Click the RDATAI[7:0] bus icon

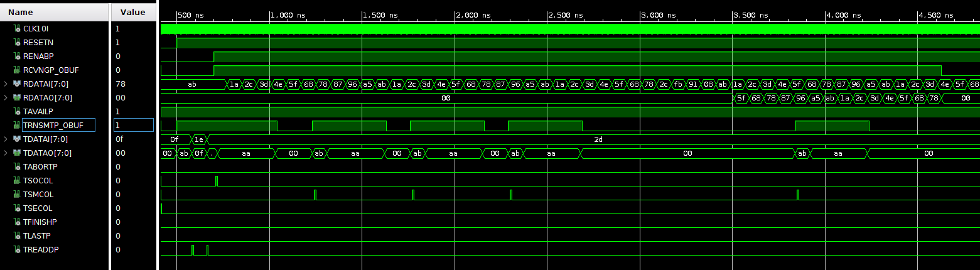coord(17,84)
